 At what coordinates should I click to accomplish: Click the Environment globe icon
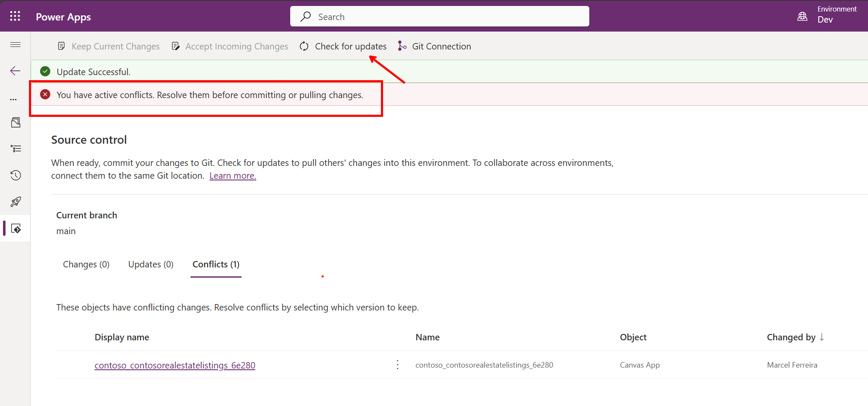(x=802, y=16)
